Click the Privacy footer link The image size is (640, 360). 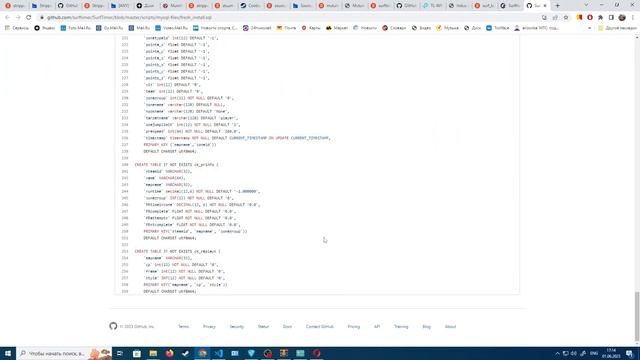[209, 327]
